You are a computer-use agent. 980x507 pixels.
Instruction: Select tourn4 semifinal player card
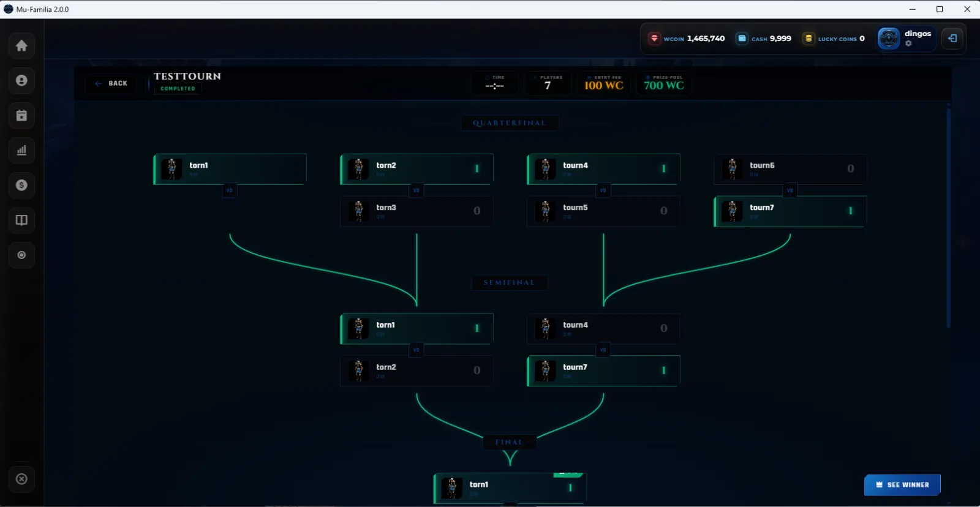point(603,329)
